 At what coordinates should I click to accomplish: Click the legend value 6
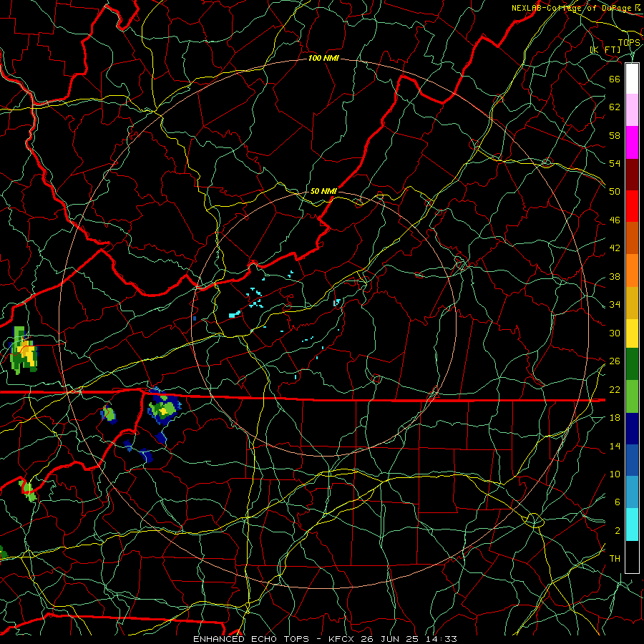click(618, 502)
